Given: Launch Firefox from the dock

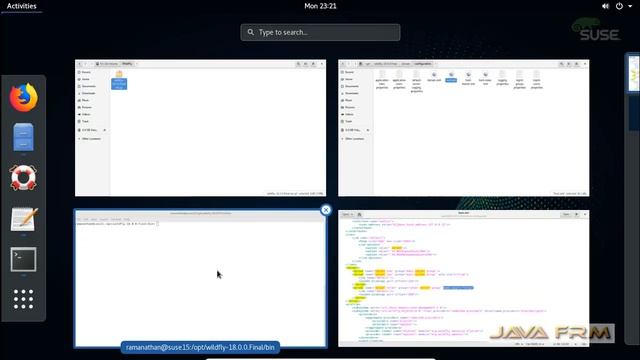Looking at the screenshot, I should tap(23, 97).
